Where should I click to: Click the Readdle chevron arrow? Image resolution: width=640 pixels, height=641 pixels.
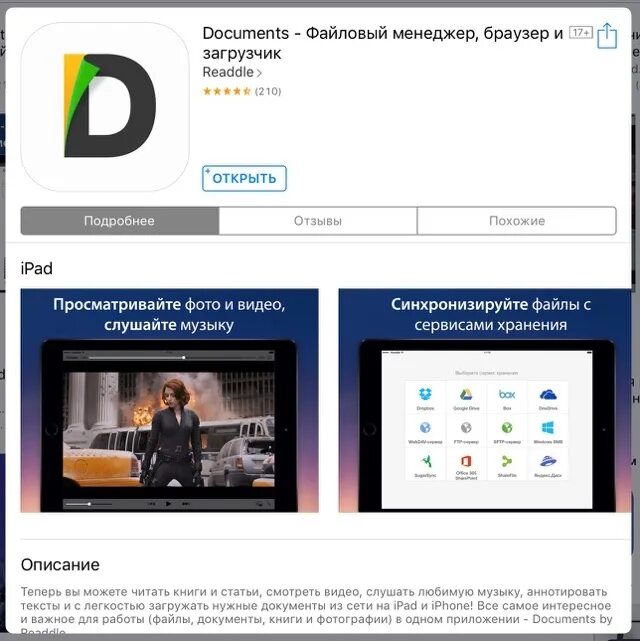pos(259,73)
